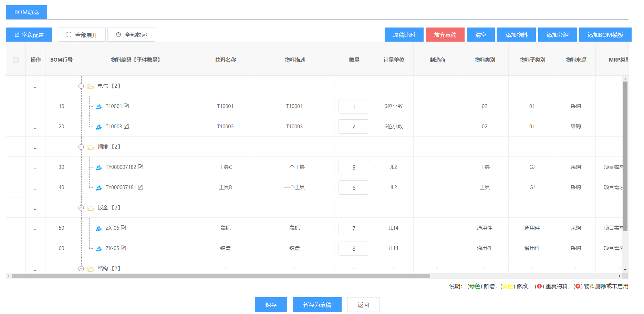
Task: Click edit pencil icon next to ZX-06
Action: [x=123, y=228]
